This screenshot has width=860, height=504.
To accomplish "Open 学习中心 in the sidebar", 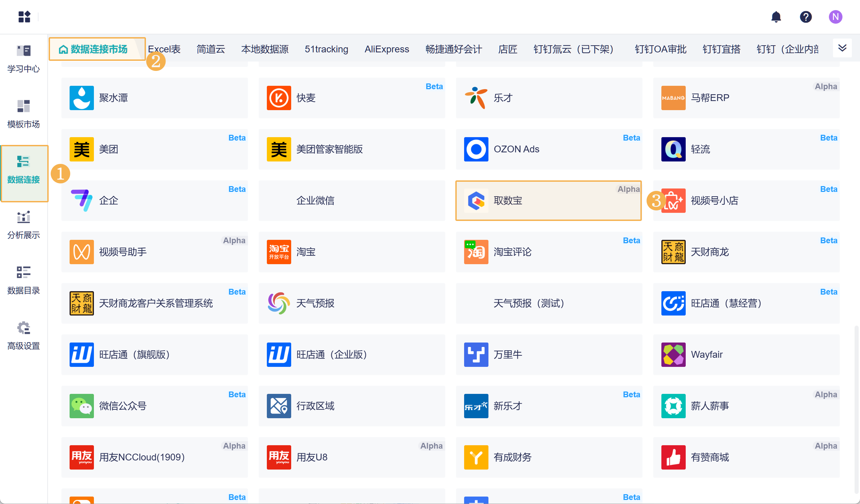I will [24, 58].
